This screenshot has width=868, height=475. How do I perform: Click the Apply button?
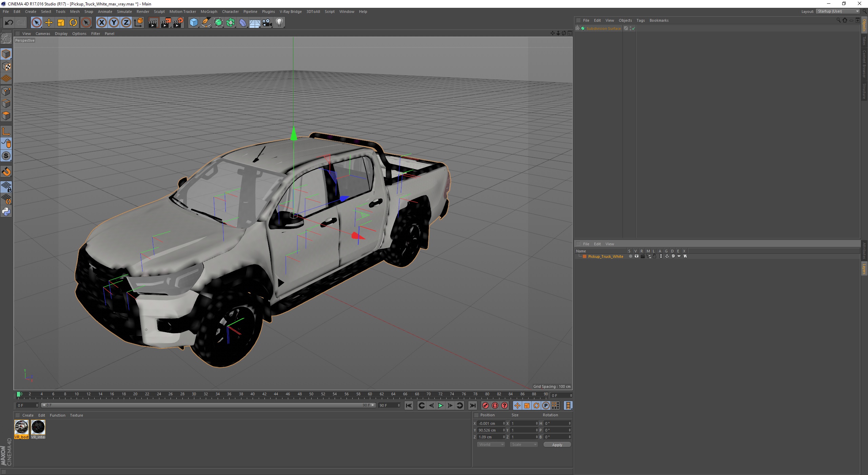(x=557, y=445)
